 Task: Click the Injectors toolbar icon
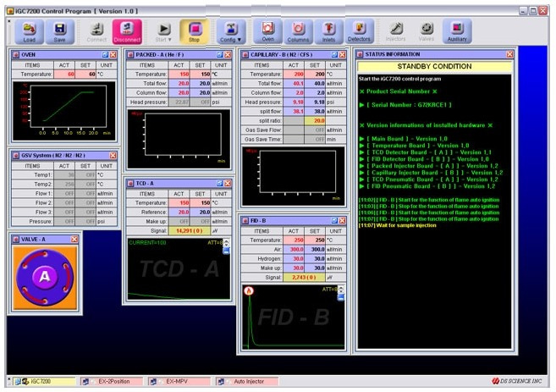coord(395,31)
